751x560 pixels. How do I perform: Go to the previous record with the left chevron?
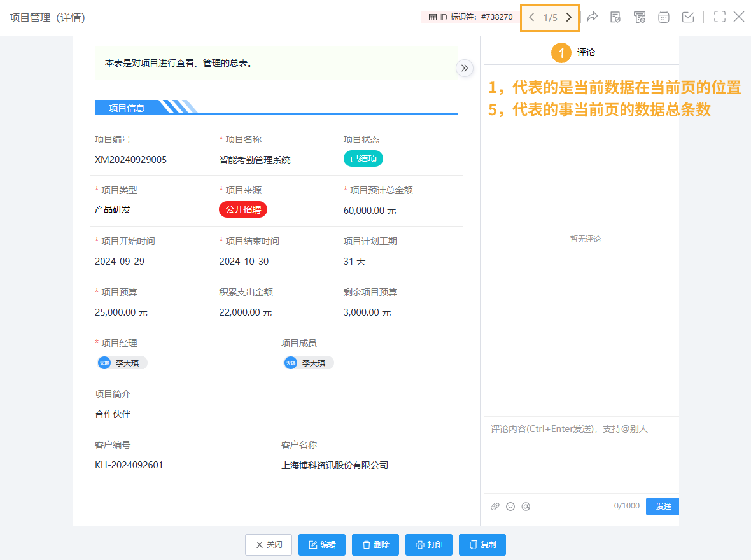pyautogui.click(x=532, y=17)
